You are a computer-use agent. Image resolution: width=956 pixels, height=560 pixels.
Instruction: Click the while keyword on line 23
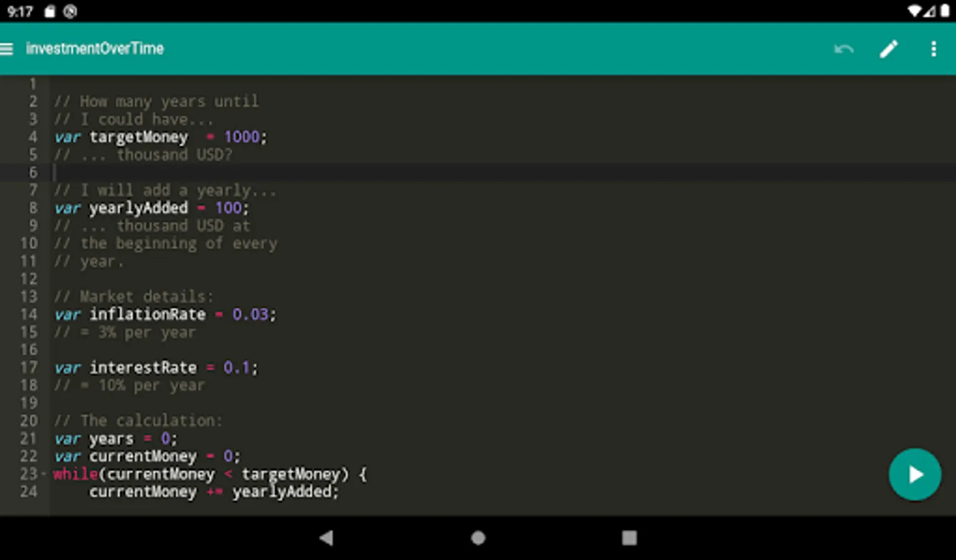point(75,474)
